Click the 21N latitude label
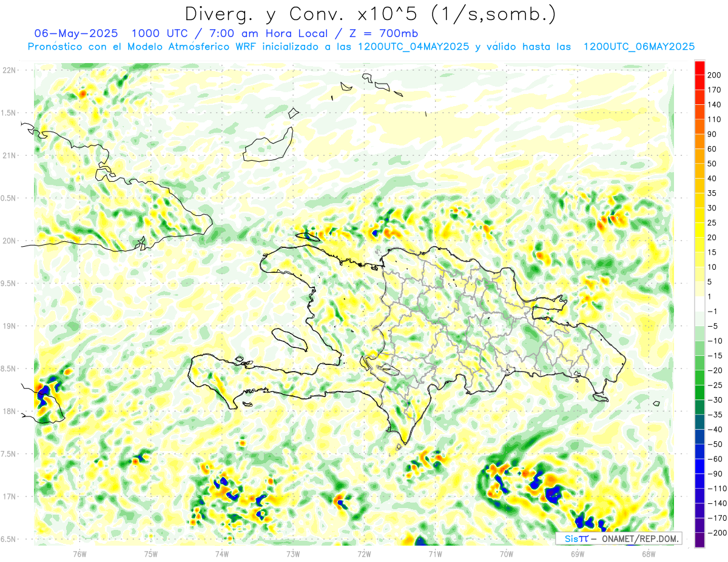 click(x=8, y=155)
